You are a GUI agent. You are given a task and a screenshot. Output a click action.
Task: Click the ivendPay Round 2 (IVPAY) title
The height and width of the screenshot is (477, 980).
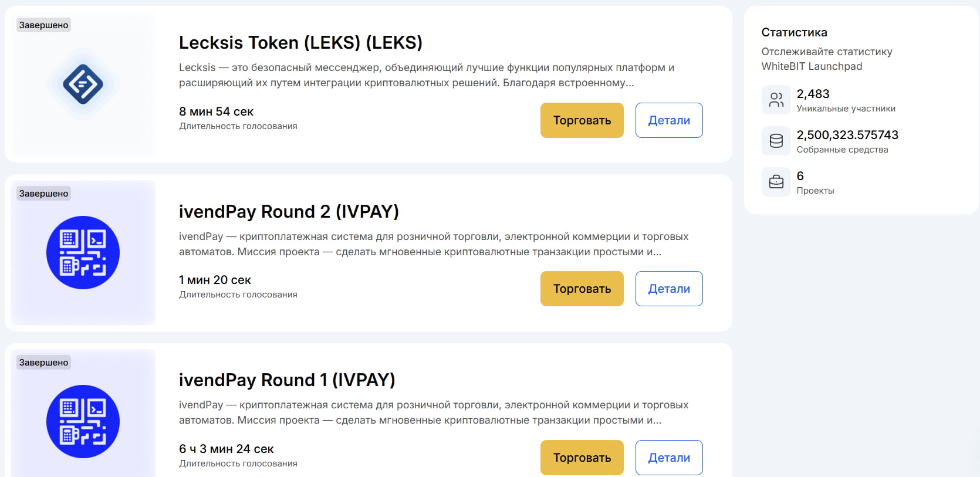click(289, 211)
